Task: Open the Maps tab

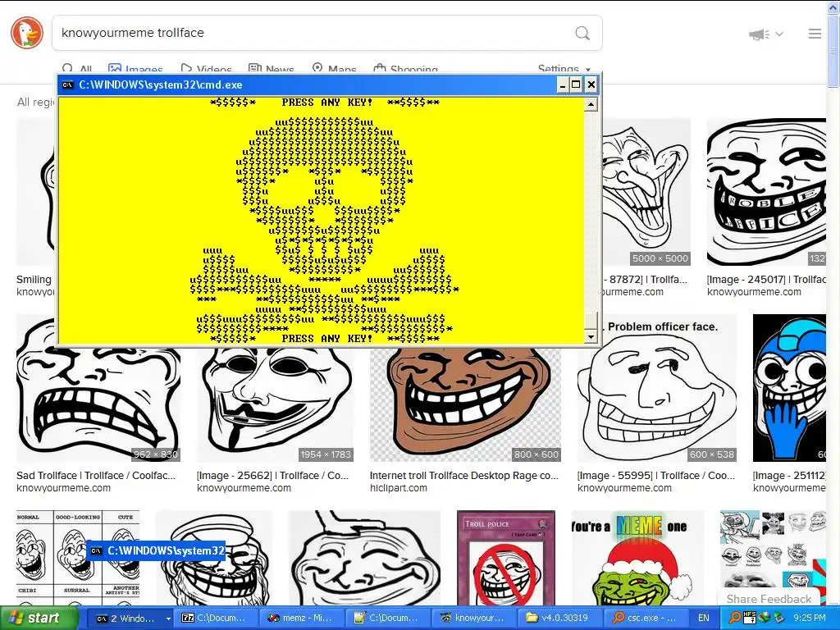Action: coord(335,69)
